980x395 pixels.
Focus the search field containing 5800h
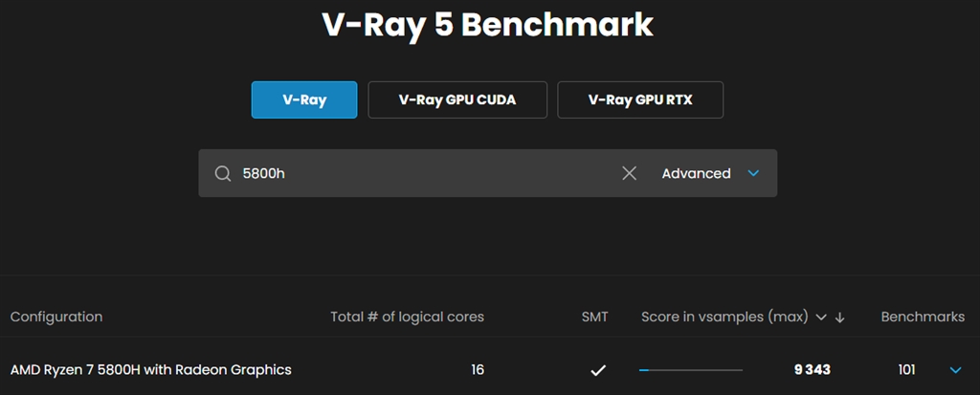pos(421,173)
